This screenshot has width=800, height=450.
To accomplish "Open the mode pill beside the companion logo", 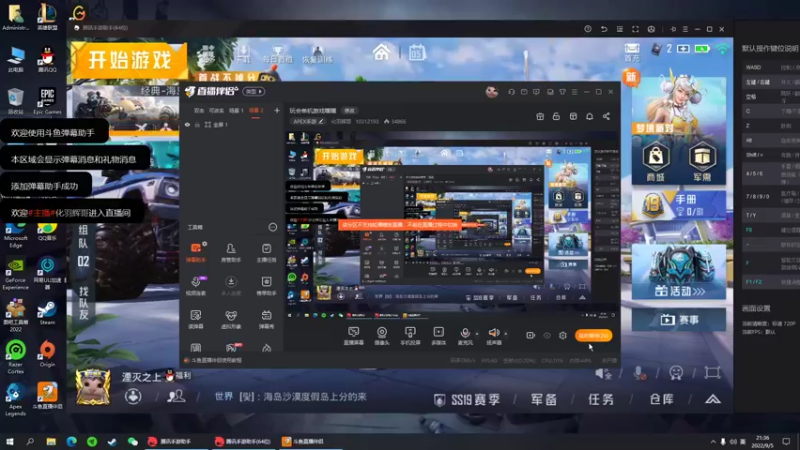I will click(254, 92).
